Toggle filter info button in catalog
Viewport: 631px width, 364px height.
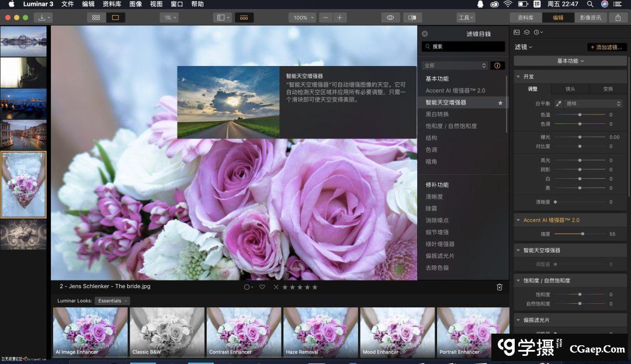coord(498,65)
